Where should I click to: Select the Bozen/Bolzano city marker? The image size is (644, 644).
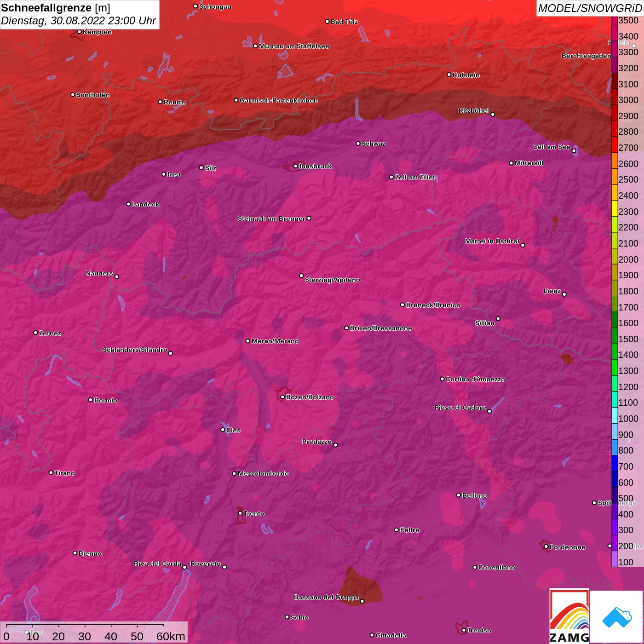point(282,397)
